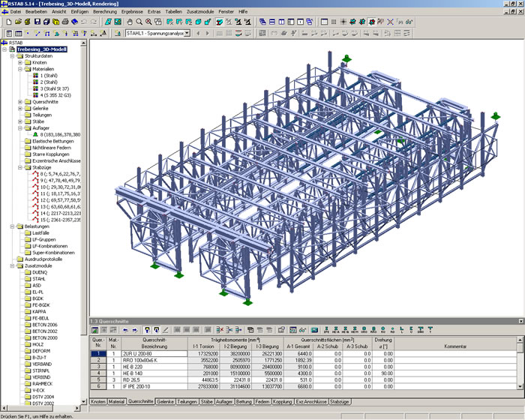Click the blue help book icon
The width and height of the screenshot is (525, 420).
coord(75,22)
